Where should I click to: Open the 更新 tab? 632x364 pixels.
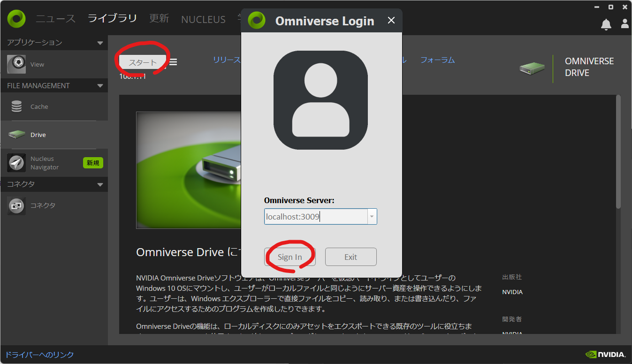point(159,18)
